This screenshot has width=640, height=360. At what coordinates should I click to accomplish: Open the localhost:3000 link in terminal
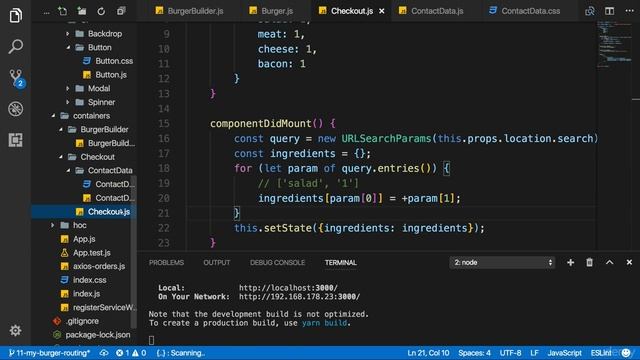click(288, 288)
